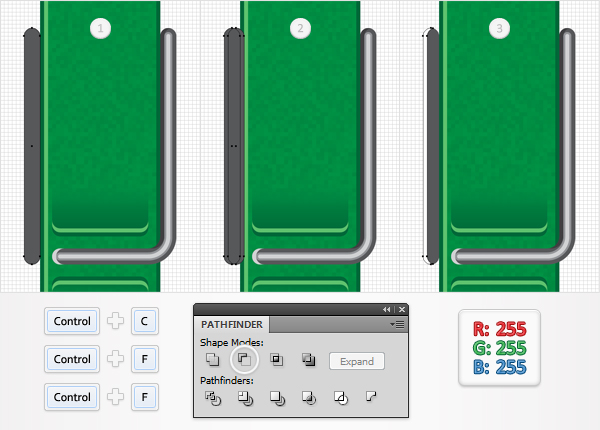
Task: Apply the Trim pathfinder
Action: pyautogui.click(x=245, y=398)
